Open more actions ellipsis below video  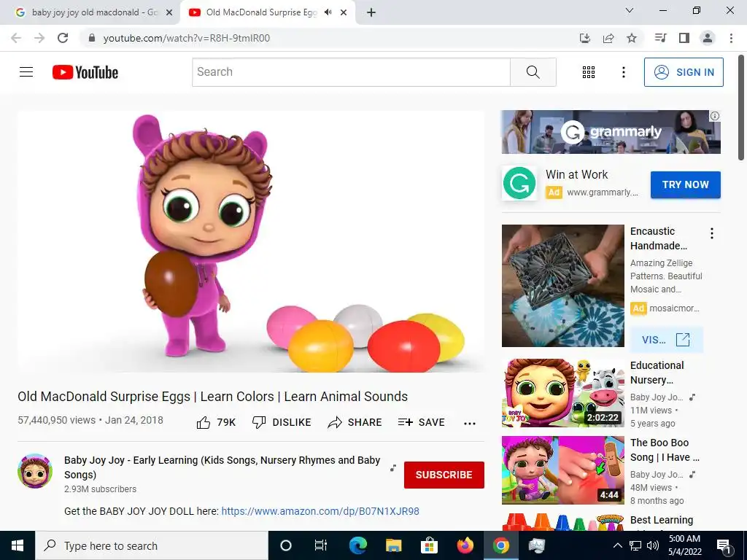pos(470,424)
